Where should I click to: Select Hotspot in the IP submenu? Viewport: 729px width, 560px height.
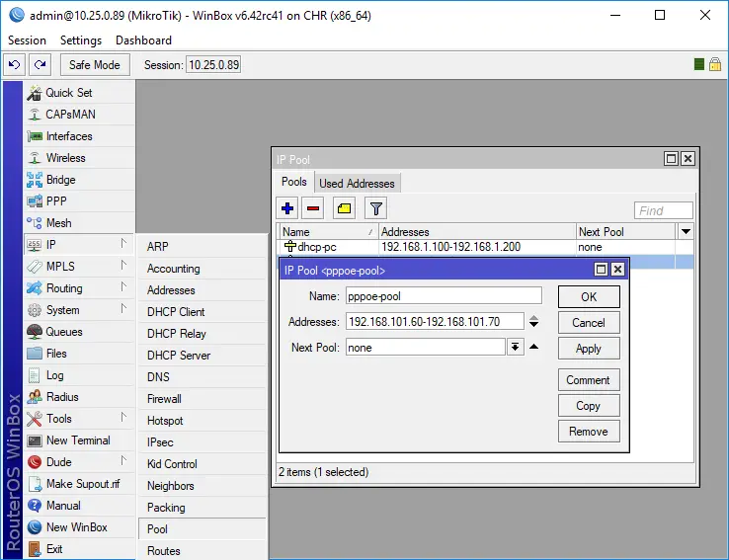click(x=202, y=421)
